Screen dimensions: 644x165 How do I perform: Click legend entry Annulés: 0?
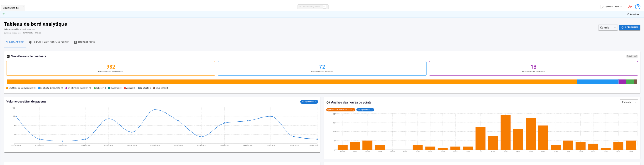[x=130, y=88]
